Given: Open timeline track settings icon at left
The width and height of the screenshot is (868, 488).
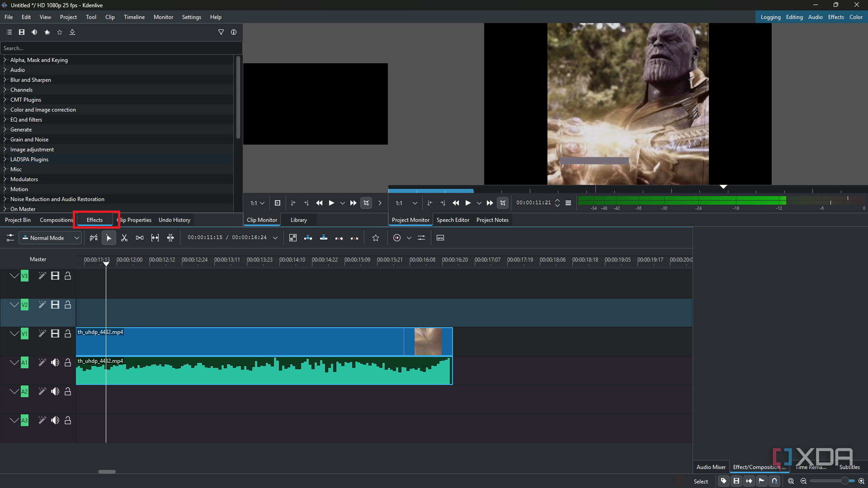Looking at the screenshot, I should click(10, 238).
